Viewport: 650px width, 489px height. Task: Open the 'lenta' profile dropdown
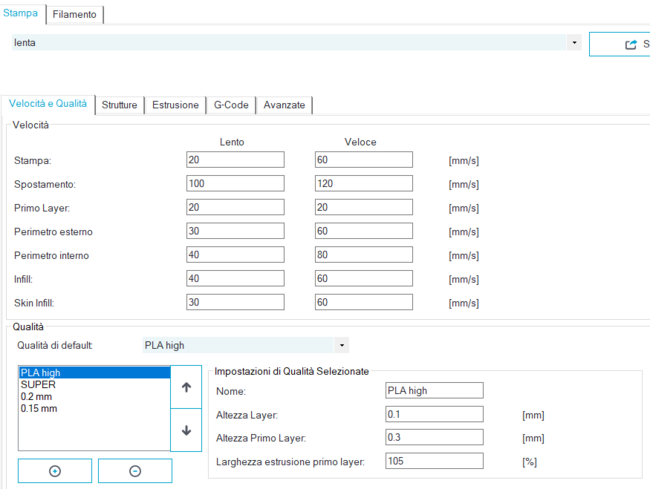click(x=574, y=43)
